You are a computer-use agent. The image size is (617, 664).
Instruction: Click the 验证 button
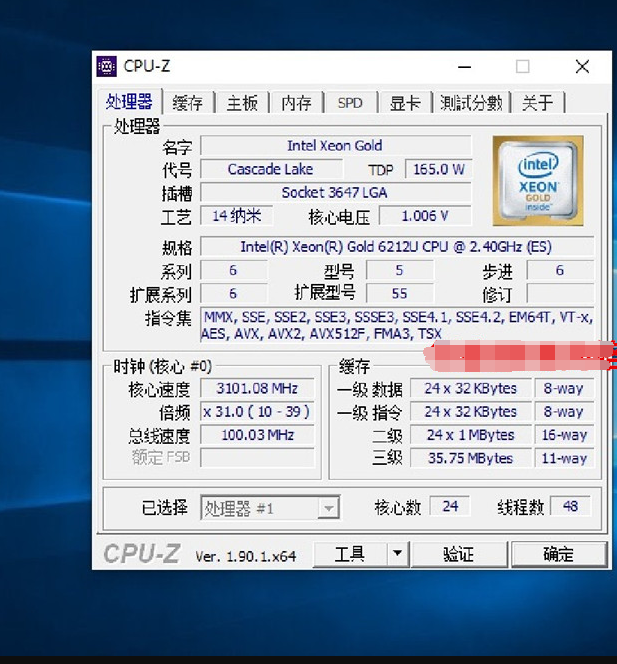point(459,553)
